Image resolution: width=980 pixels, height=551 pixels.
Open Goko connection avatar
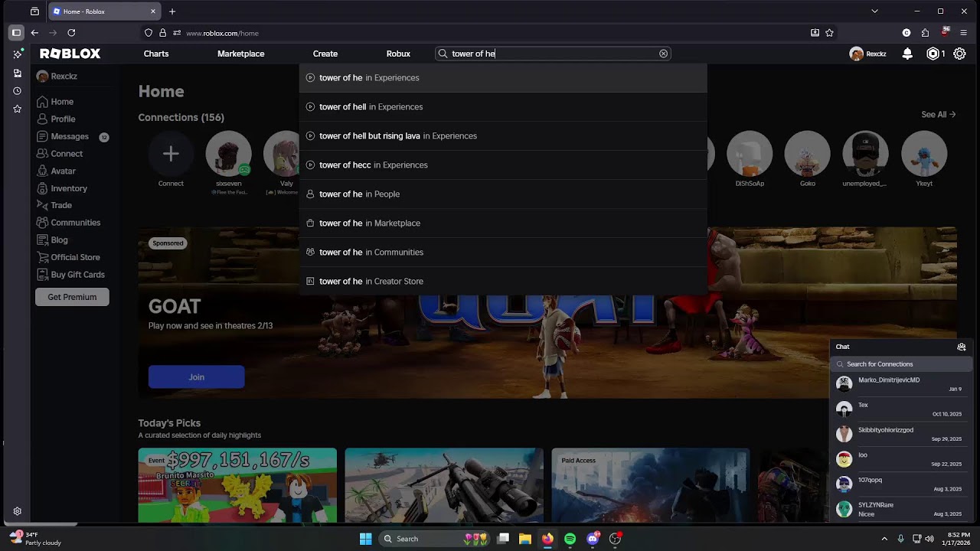tap(808, 154)
